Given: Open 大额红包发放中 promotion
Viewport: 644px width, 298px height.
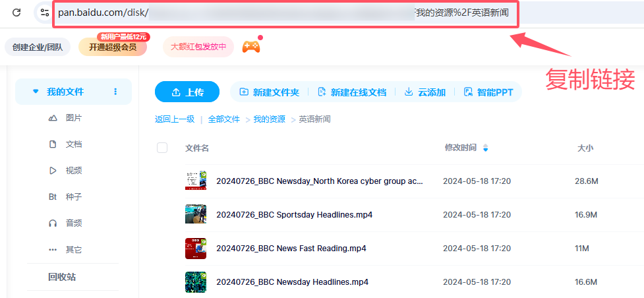Looking at the screenshot, I should 198,46.
